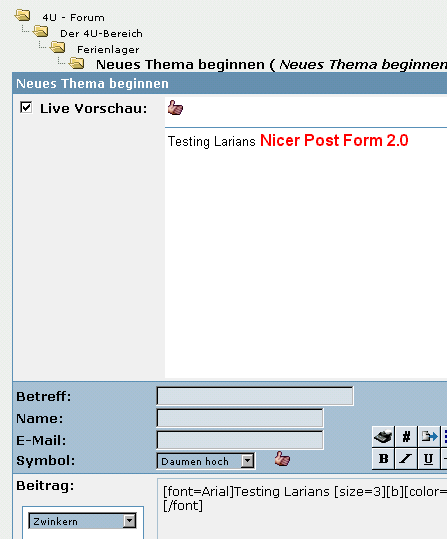Open the 4U - Forum breadcrumb link
Image resolution: width=447 pixels, height=539 pixels.
(x=73, y=17)
